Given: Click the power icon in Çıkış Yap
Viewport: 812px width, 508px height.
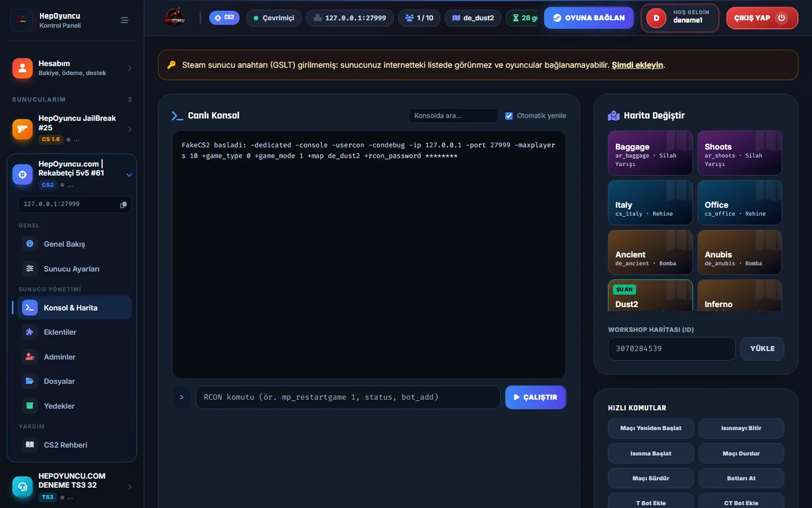Looking at the screenshot, I should click(x=782, y=18).
